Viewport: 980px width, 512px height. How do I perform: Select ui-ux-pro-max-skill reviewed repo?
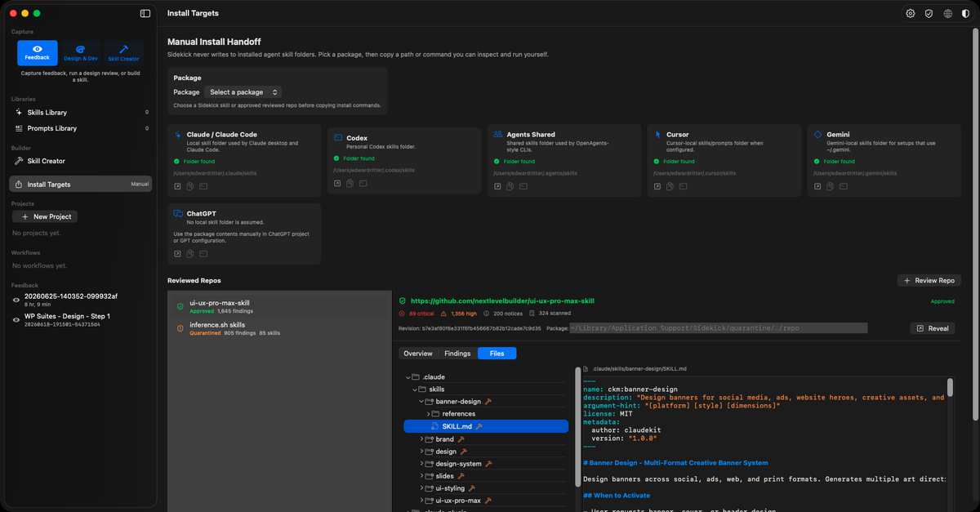pos(278,306)
